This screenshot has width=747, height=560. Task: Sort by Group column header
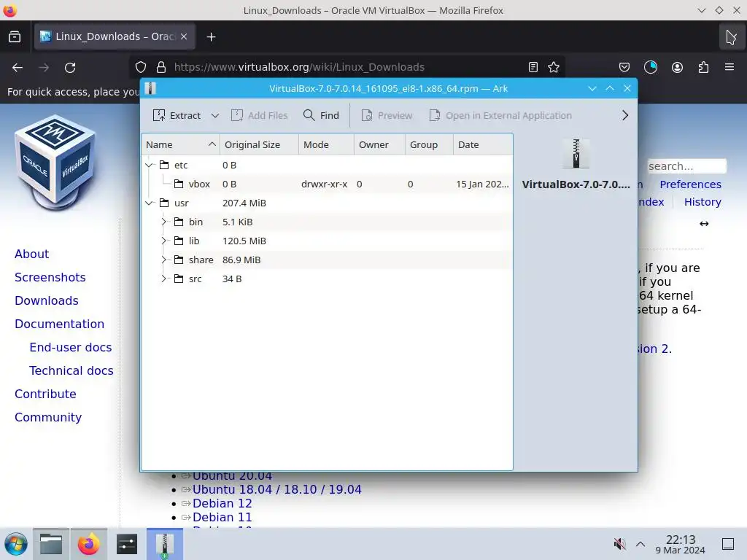point(429,145)
